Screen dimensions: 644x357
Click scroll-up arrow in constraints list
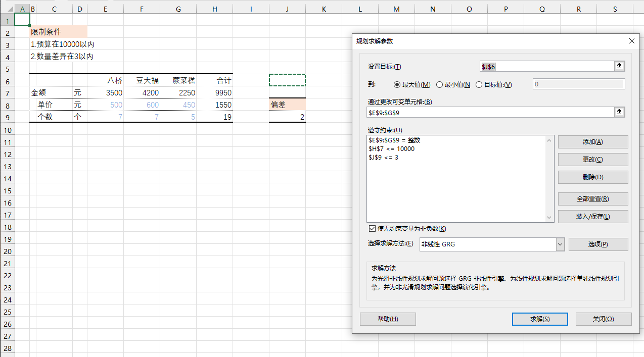point(550,140)
